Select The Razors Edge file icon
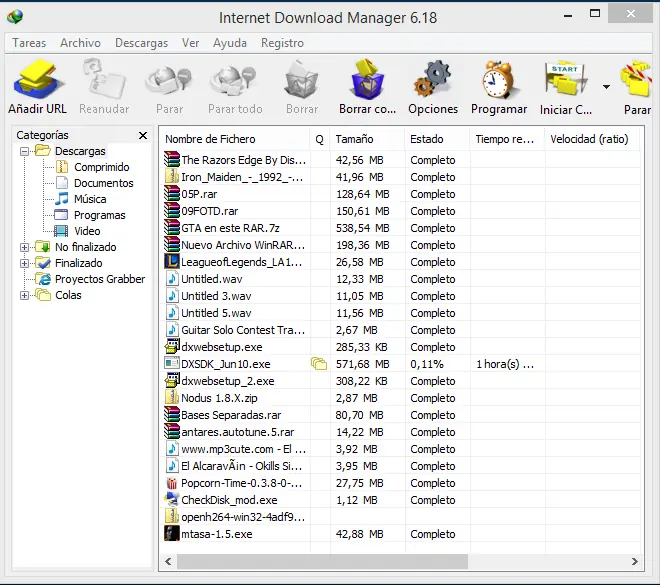 click(172, 160)
